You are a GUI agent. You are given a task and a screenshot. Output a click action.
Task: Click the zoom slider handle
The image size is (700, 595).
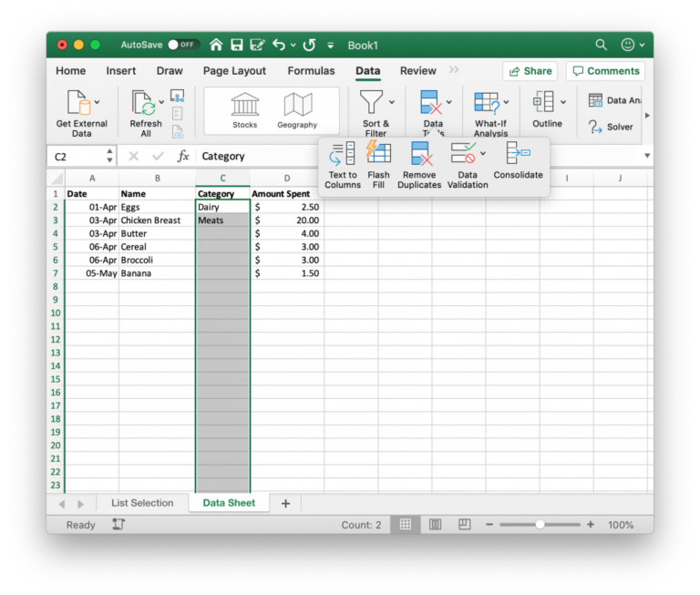[x=540, y=525]
